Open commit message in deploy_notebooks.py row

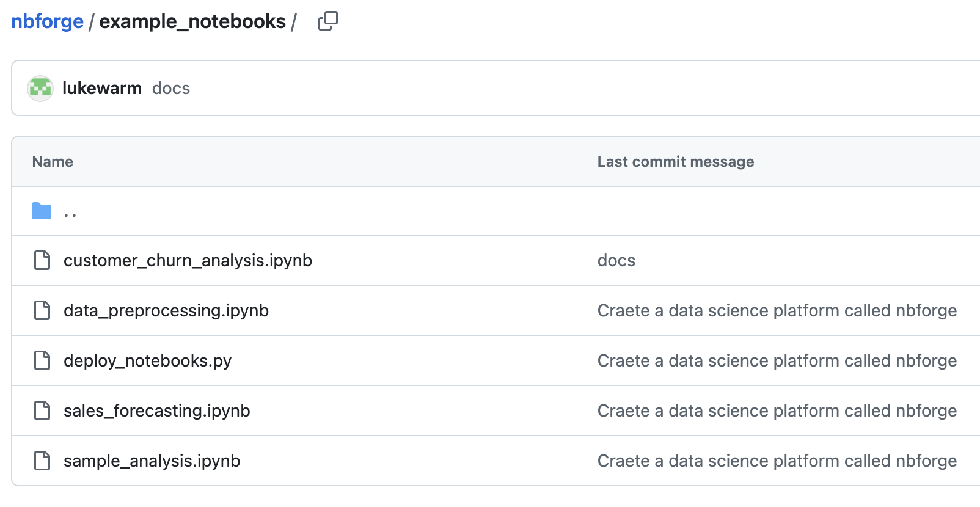click(777, 360)
